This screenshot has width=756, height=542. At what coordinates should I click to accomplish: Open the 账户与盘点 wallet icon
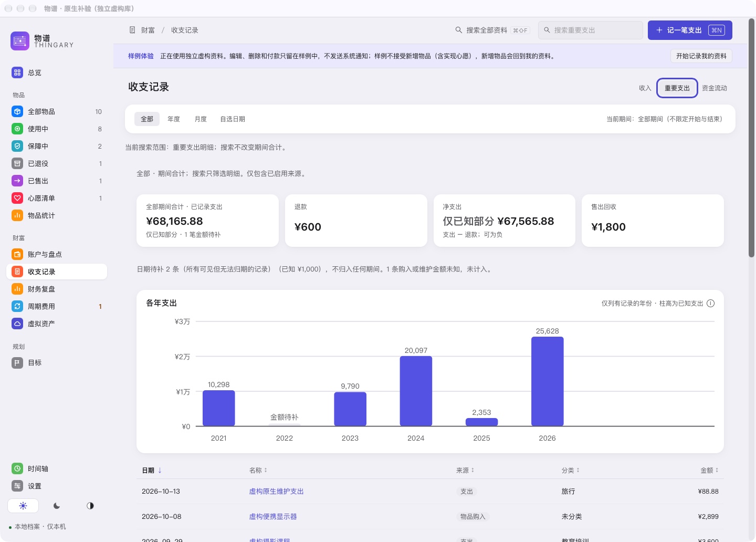(17, 254)
